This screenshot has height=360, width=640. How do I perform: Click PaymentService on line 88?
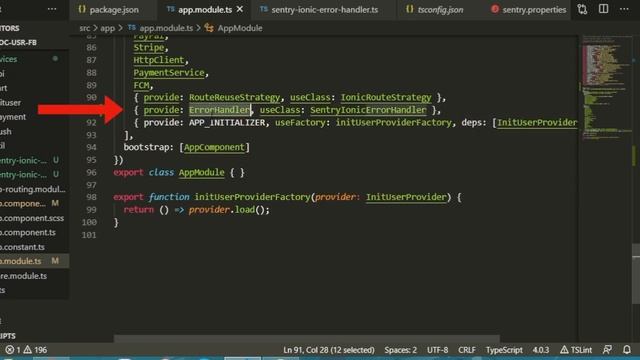coord(169,73)
